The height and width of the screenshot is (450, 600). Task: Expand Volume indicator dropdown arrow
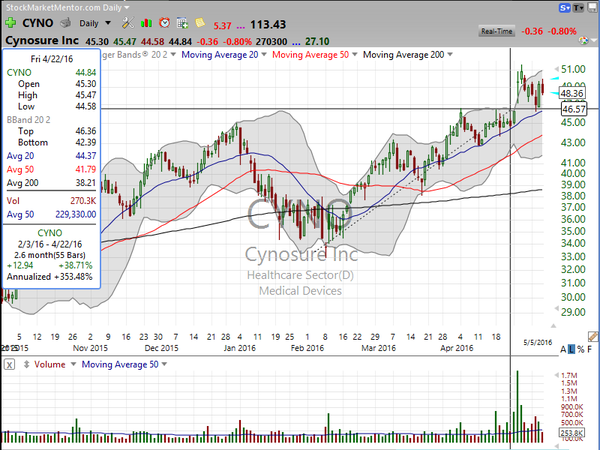[x=73, y=364]
